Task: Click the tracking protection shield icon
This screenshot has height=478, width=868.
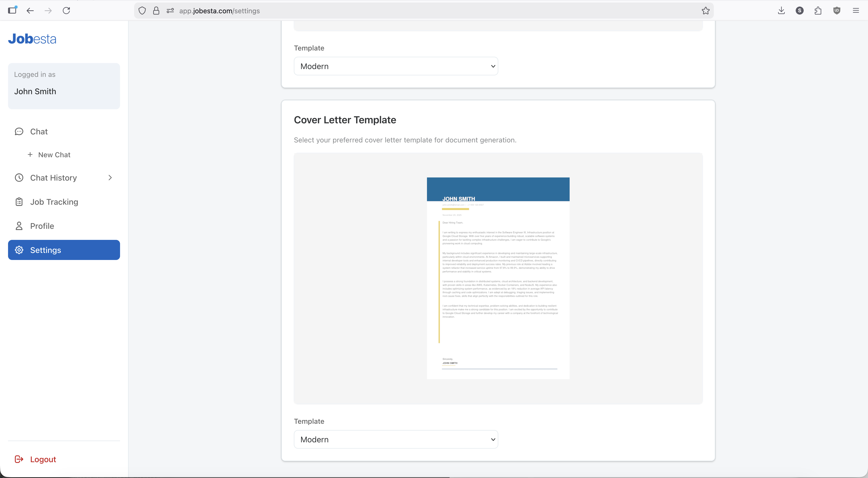Action: coord(142,11)
